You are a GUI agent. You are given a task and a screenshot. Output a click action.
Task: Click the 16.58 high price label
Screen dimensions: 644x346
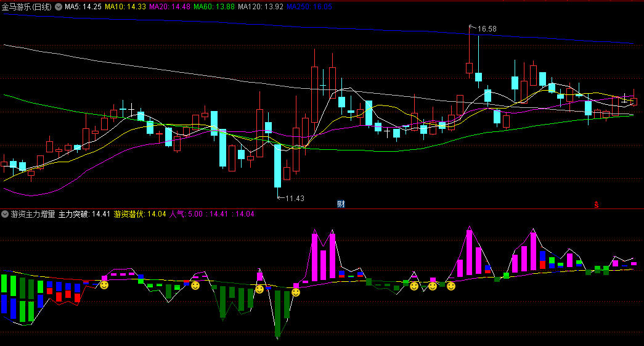pyautogui.click(x=487, y=29)
